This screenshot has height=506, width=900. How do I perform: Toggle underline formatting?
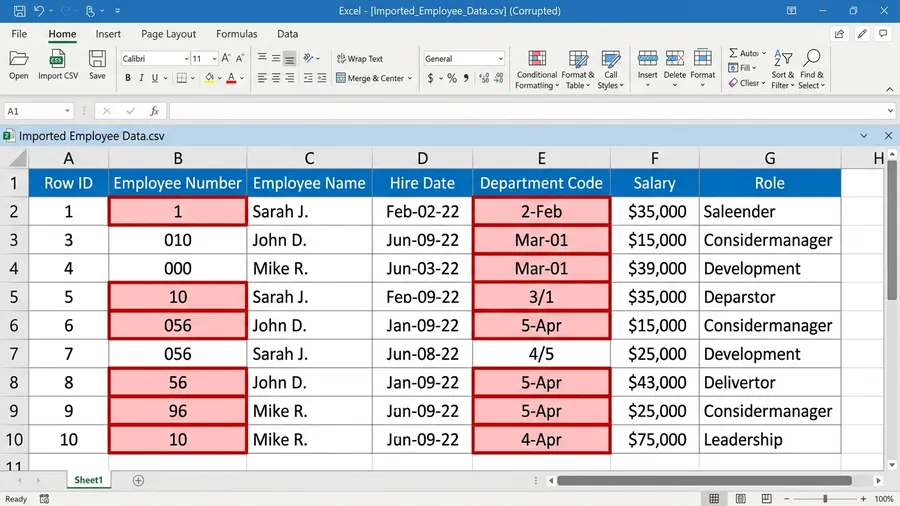[154, 78]
